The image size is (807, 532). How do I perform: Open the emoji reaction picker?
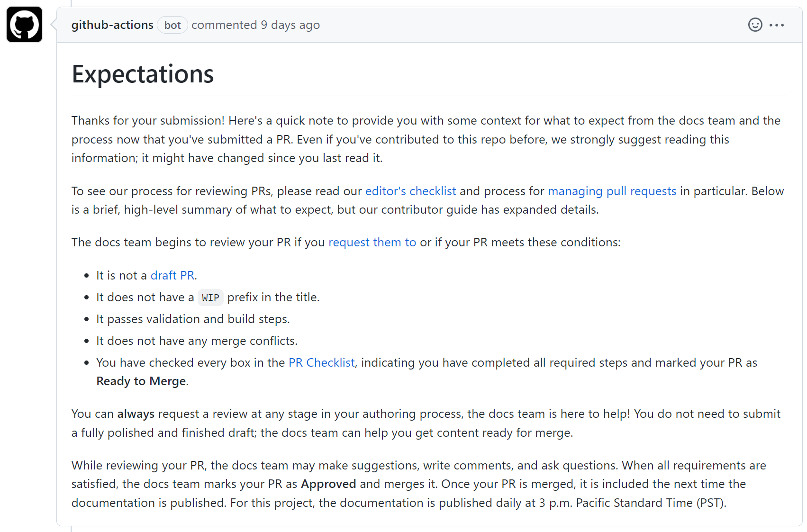tap(755, 25)
